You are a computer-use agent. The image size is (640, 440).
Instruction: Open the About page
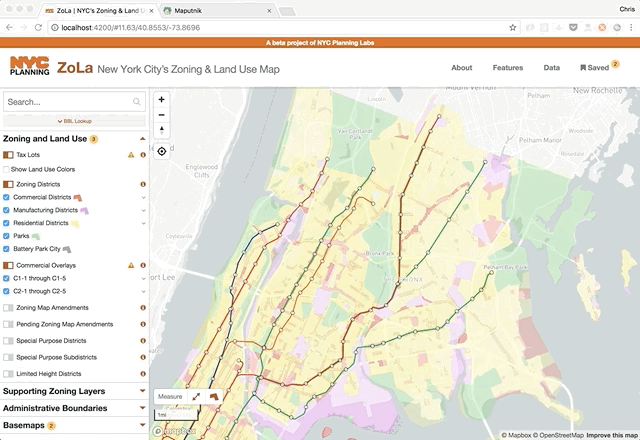click(462, 68)
